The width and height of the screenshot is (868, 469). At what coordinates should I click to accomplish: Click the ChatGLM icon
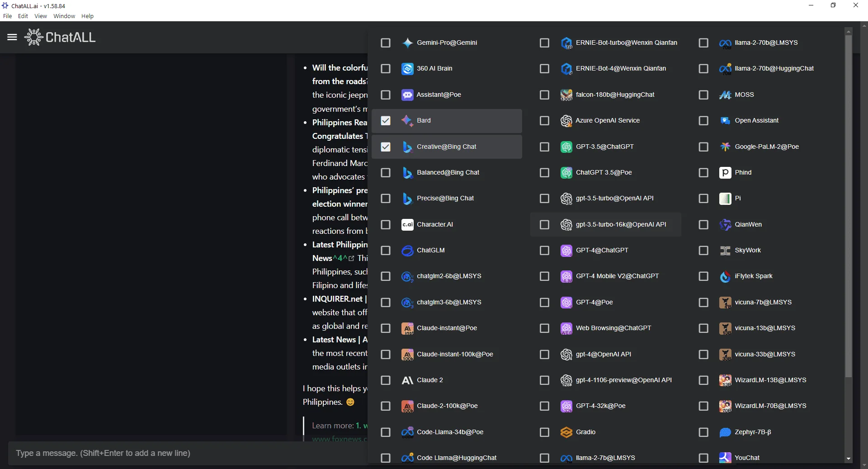(407, 251)
